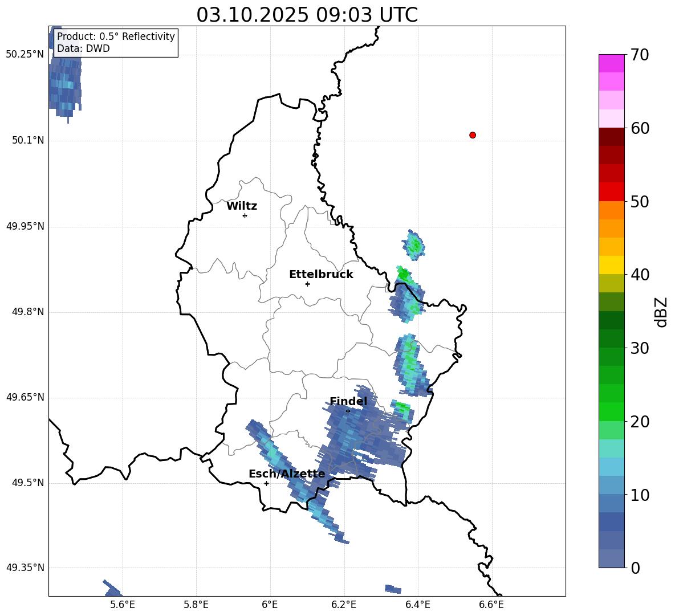This screenshot has height=616, width=675.
Task: Click the Wiltz city label
Action: pyautogui.click(x=242, y=206)
